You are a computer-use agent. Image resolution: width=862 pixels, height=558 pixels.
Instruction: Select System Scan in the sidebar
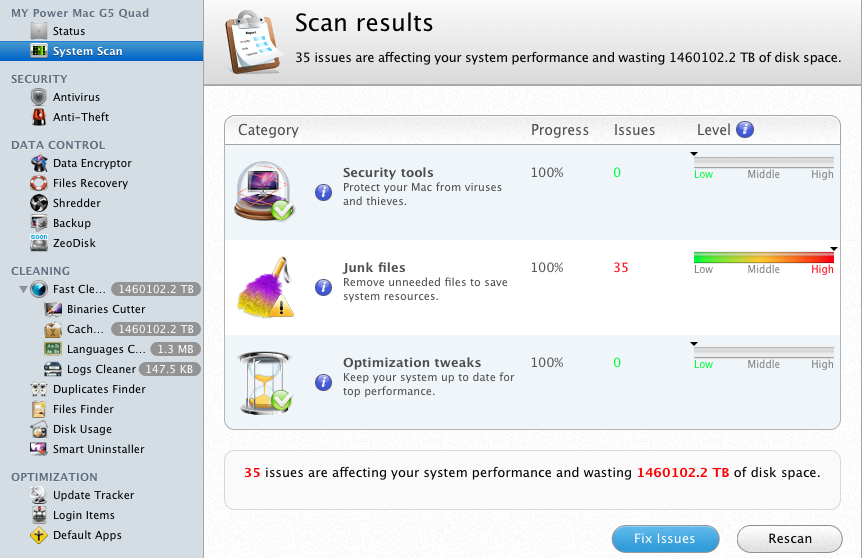pyautogui.click(x=87, y=51)
